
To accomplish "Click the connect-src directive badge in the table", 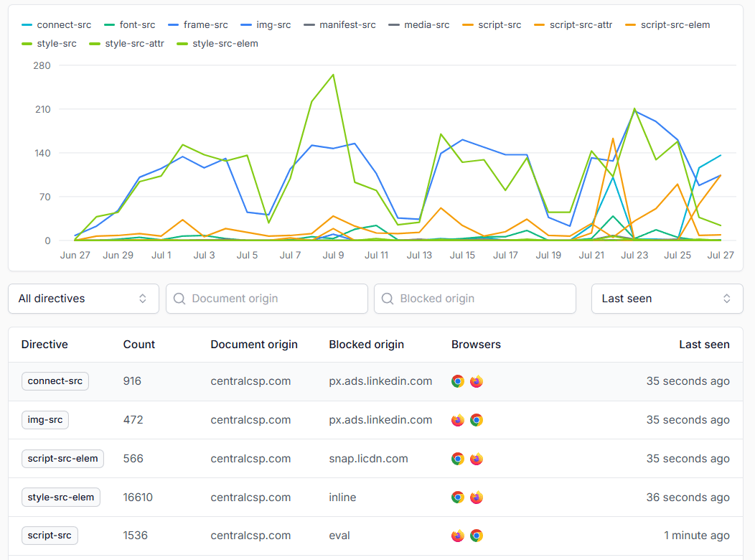I will 55,381.
